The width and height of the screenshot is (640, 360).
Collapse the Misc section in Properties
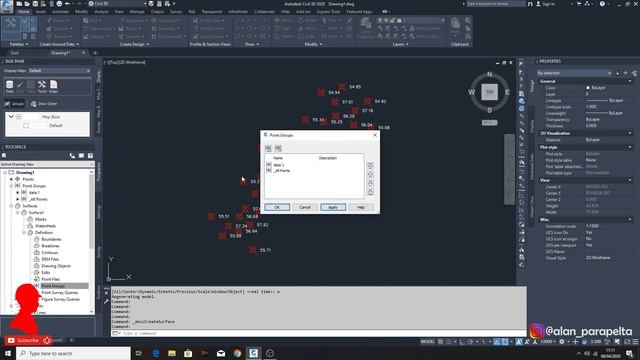click(630, 220)
